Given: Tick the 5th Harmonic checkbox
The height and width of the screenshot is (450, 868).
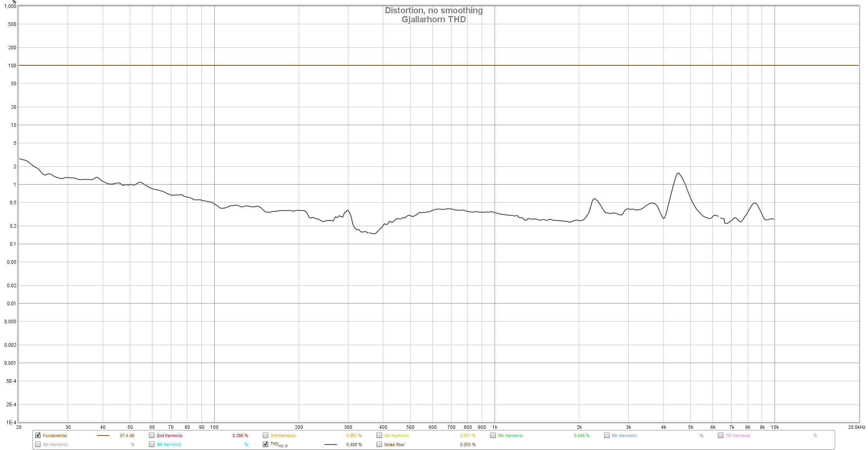Looking at the screenshot, I should click(493, 435).
